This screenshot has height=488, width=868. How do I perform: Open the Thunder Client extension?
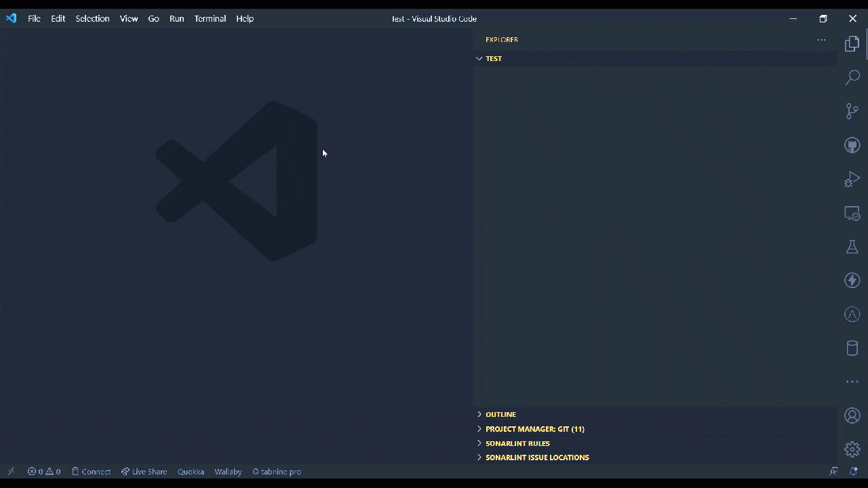(x=852, y=281)
